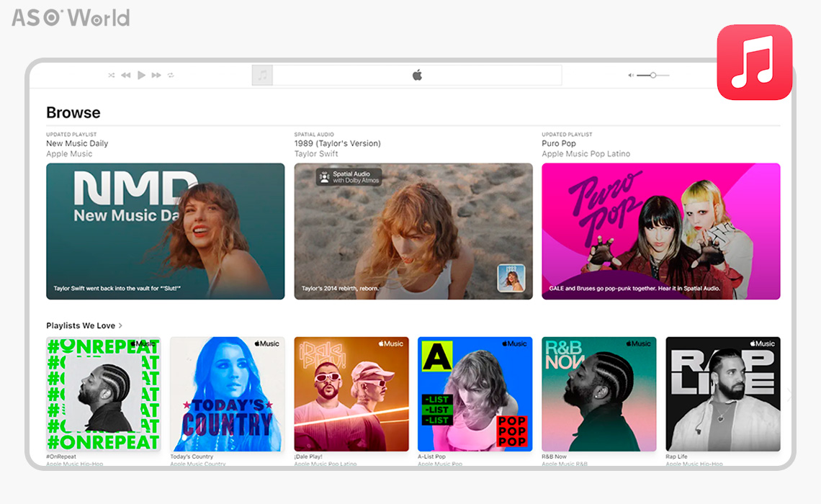Click the R&B Now playlist name text

click(x=554, y=456)
